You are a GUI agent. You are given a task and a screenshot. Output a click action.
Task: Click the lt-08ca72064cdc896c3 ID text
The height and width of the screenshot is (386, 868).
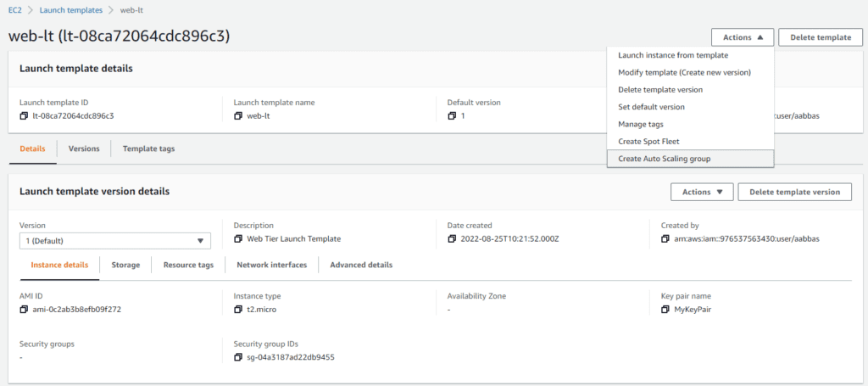(74, 115)
